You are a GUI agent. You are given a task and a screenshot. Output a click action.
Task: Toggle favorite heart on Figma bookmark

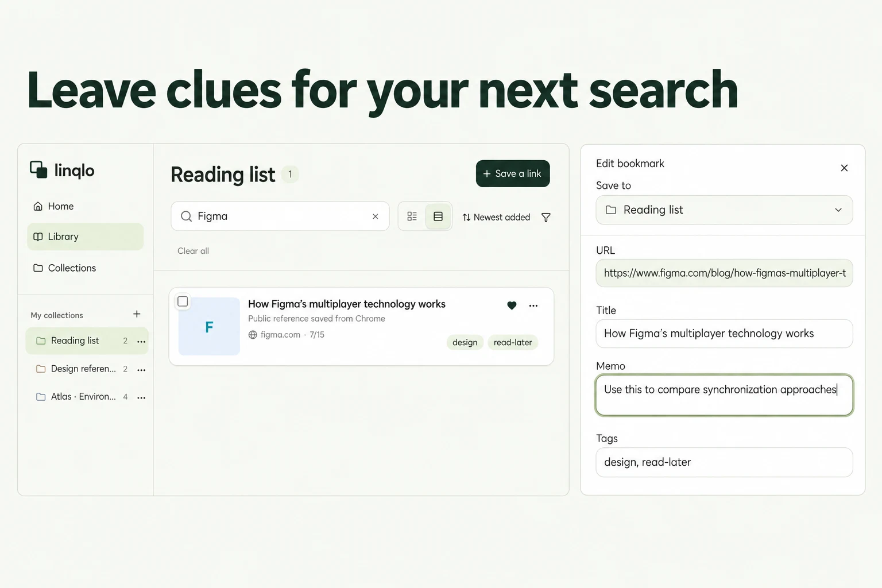(512, 305)
